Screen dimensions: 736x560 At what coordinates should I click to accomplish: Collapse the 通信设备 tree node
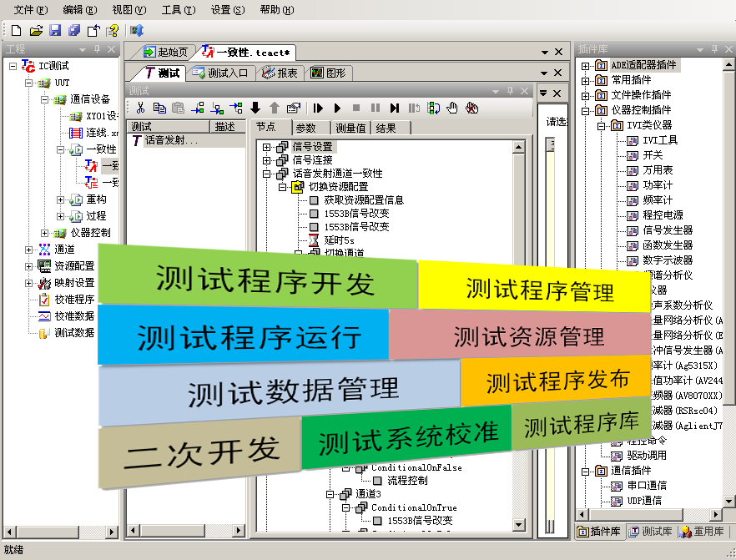(x=45, y=99)
